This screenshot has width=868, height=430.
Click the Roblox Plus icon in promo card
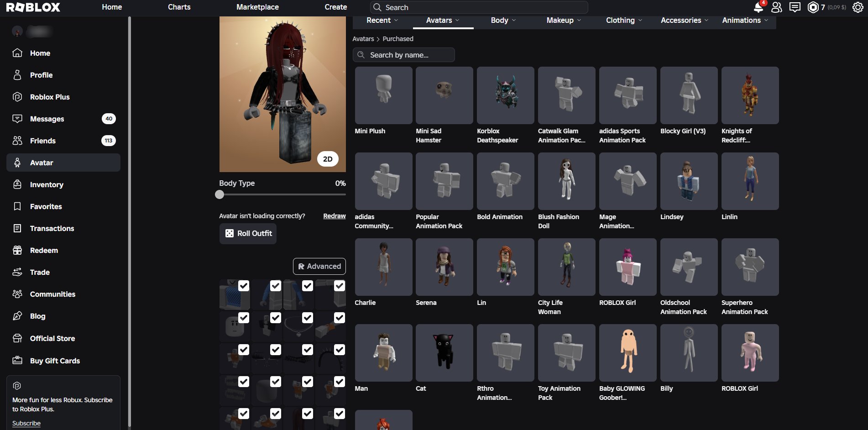point(17,386)
